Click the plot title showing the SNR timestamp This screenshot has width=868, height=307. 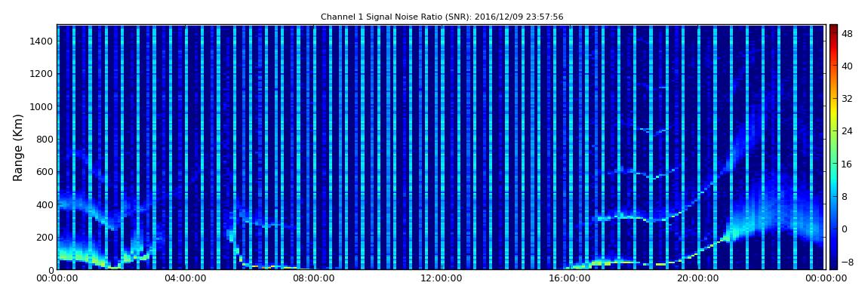click(442, 17)
